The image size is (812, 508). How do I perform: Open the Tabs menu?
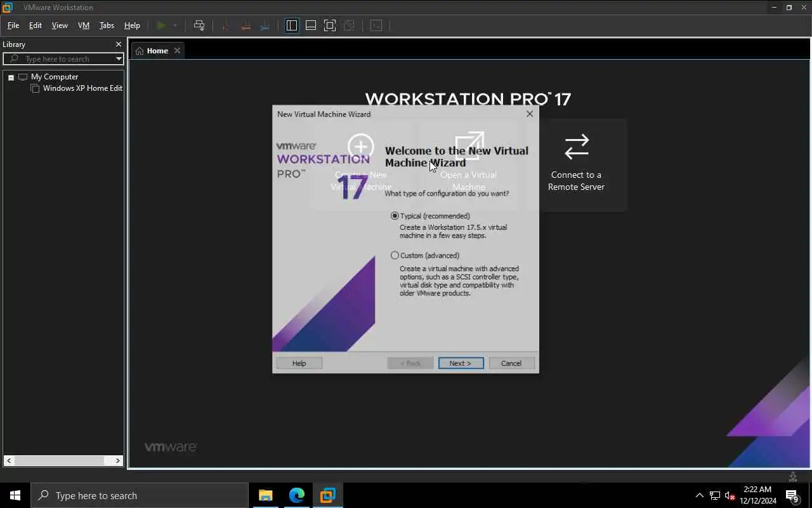107,25
